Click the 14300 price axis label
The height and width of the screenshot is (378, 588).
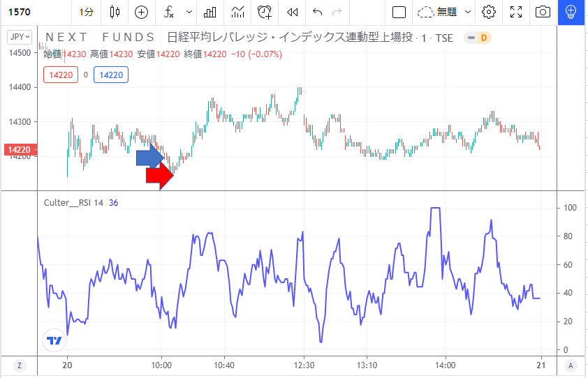(20, 122)
